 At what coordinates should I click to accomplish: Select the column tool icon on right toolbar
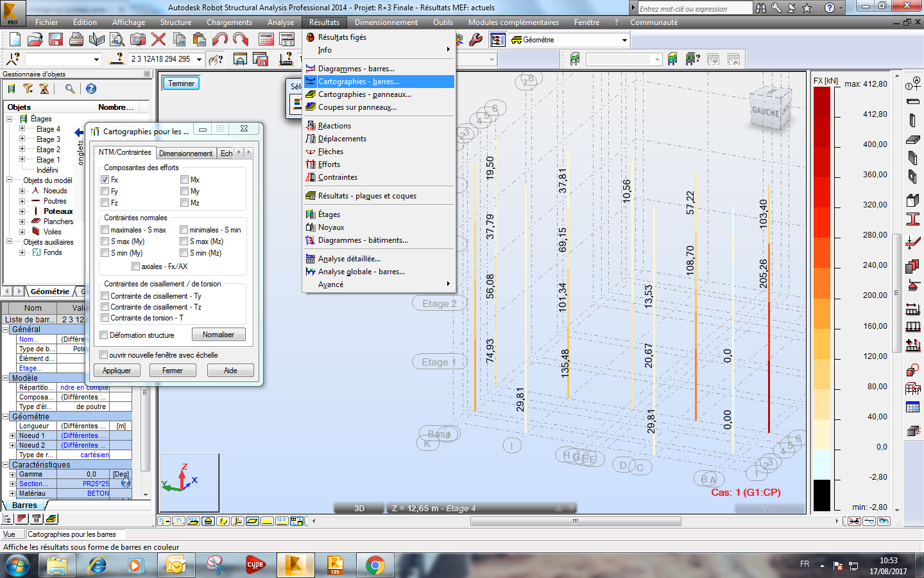(x=912, y=121)
